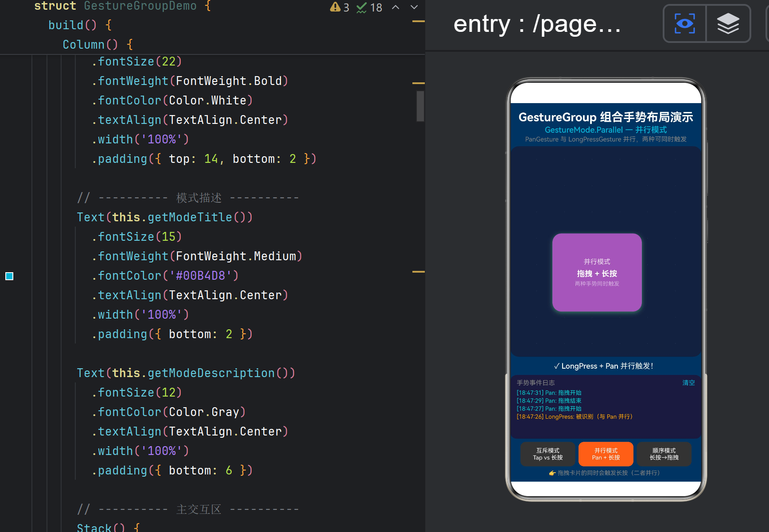This screenshot has height=532, width=769.
Task: Click 清空 to clear gesture log
Action: [x=688, y=383]
